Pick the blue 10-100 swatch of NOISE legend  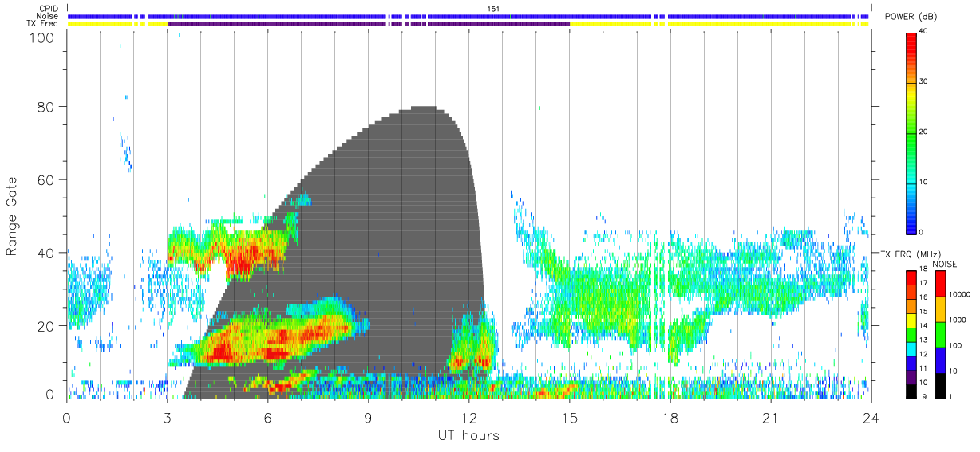coord(940,359)
